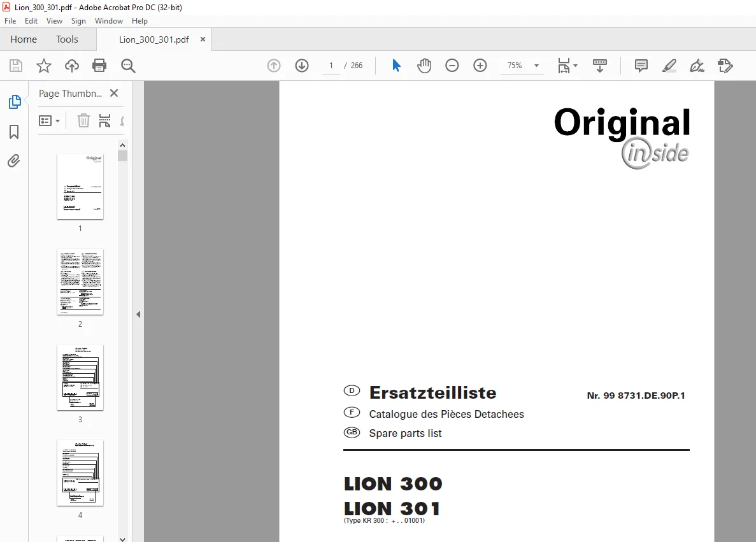Open Page Thumbnails sidebar icon
Image resolution: width=756 pixels, height=542 pixels.
(x=15, y=102)
